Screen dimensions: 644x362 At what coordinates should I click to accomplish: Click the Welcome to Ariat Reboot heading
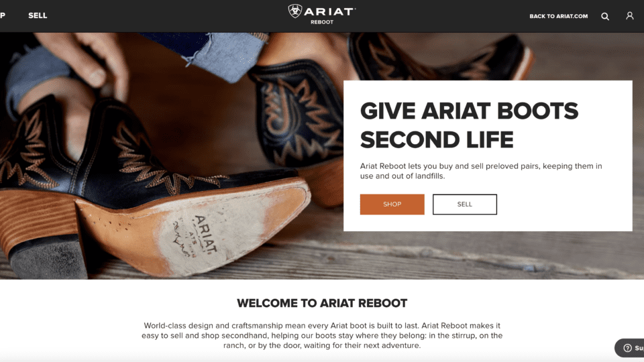point(322,303)
